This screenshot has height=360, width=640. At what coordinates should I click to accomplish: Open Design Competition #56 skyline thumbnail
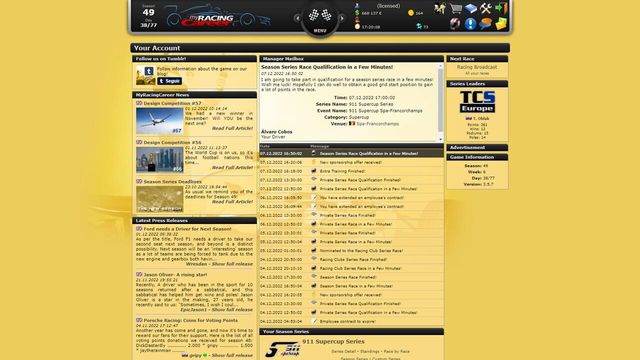(160, 160)
